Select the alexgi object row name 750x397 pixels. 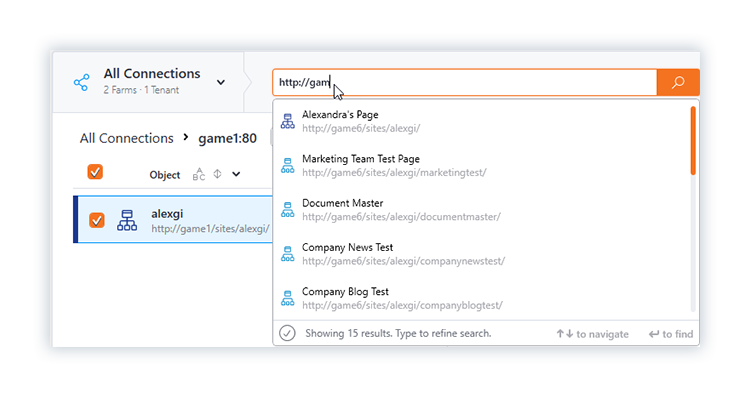point(167,214)
